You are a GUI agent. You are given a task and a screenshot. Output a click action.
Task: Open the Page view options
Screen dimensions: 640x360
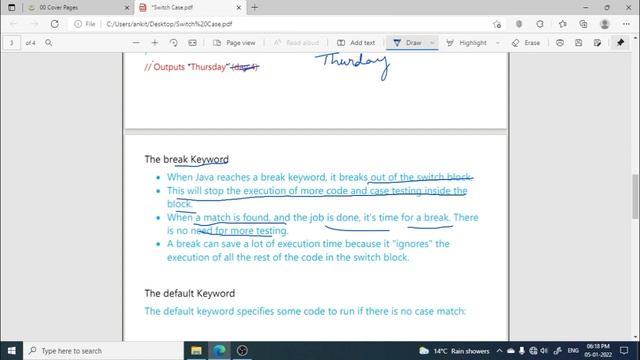[x=234, y=43]
